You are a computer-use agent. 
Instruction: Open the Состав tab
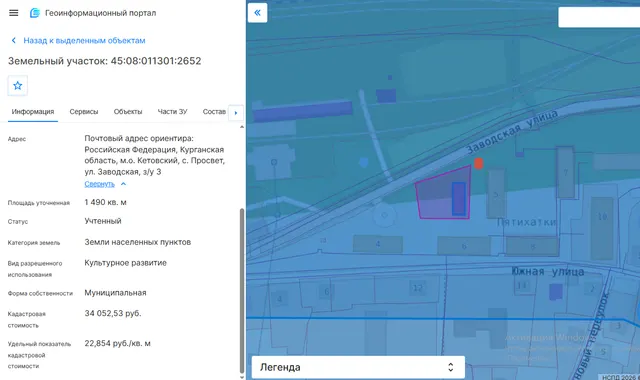point(214,111)
